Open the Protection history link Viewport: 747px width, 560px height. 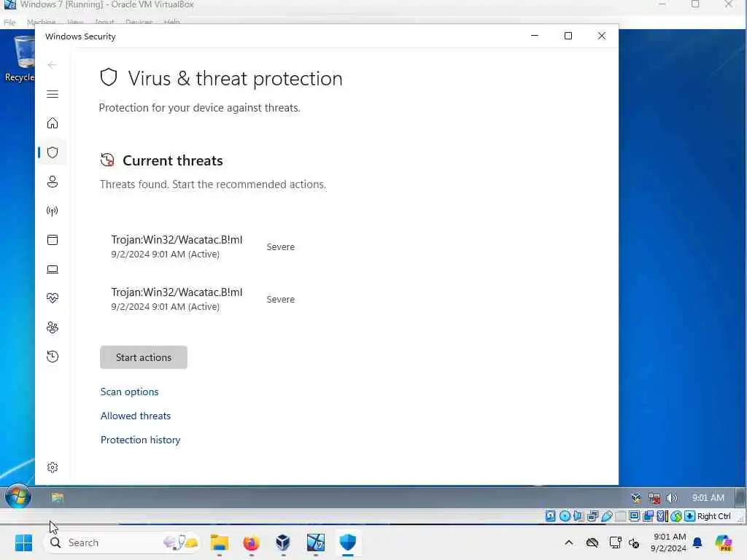(141, 440)
